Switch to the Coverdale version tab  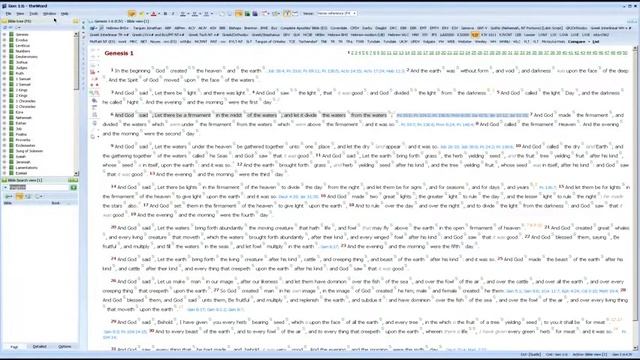point(339,28)
